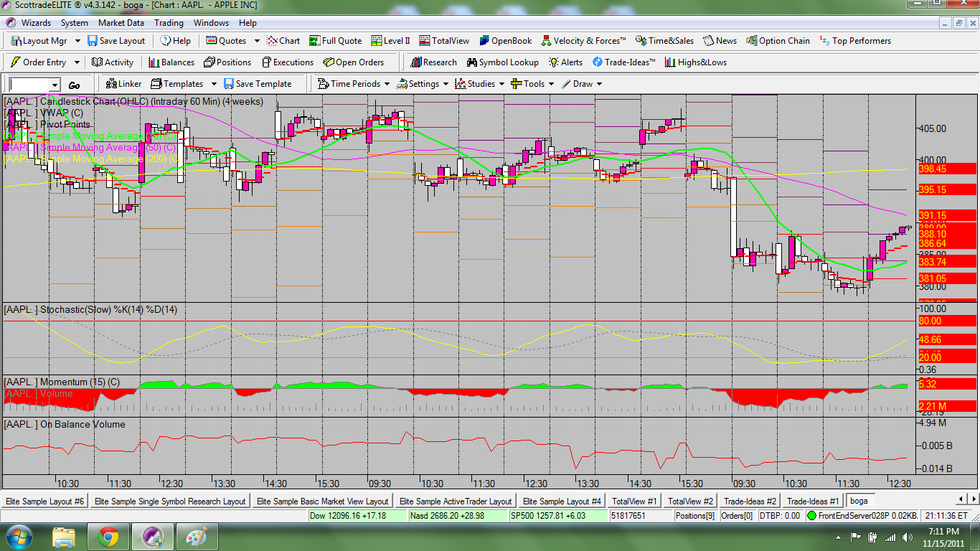The height and width of the screenshot is (551, 980).
Task: Open the chart Linker
Action: pos(123,84)
